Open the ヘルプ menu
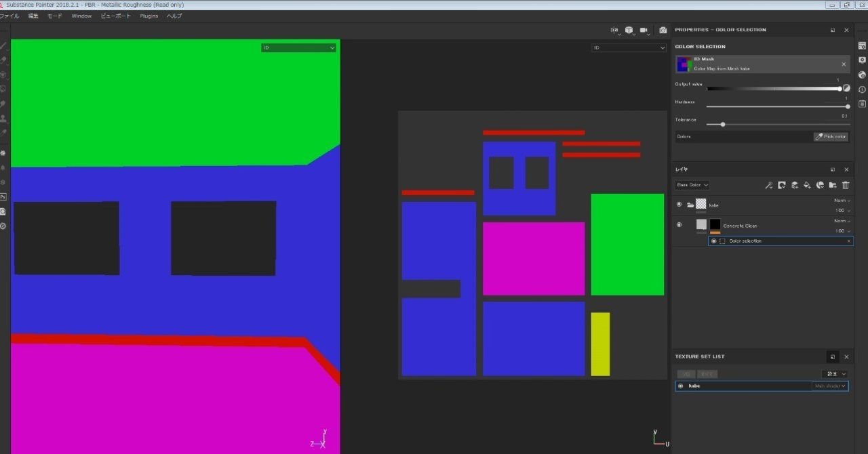The height and width of the screenshot is (454, 868). (x=174, y=16)
